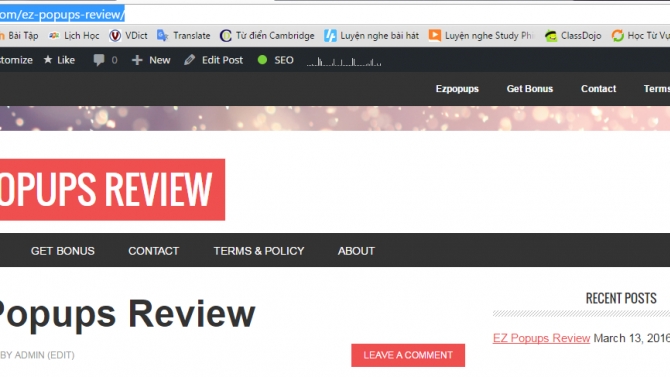Click the LEAVE A COMMENT button
This screenshot has width=670, height=377.
point(408,355)
